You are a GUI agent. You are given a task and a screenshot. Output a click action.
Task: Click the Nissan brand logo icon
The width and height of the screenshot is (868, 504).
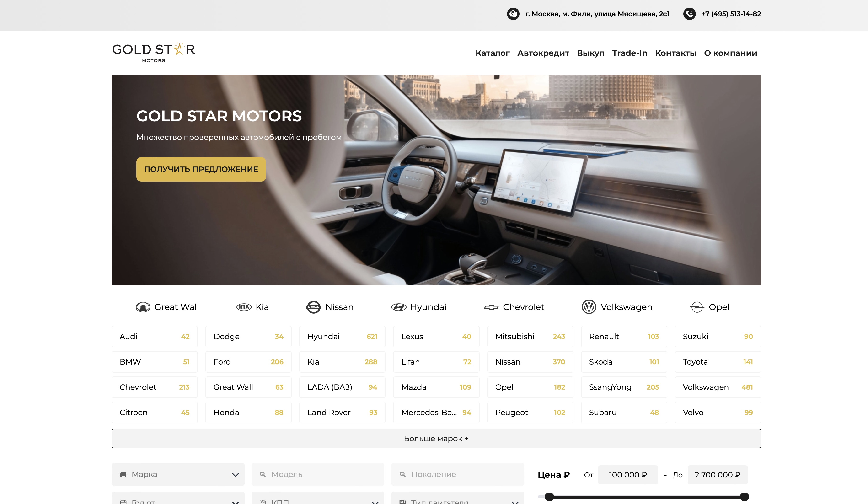click(x=313, y=307)
